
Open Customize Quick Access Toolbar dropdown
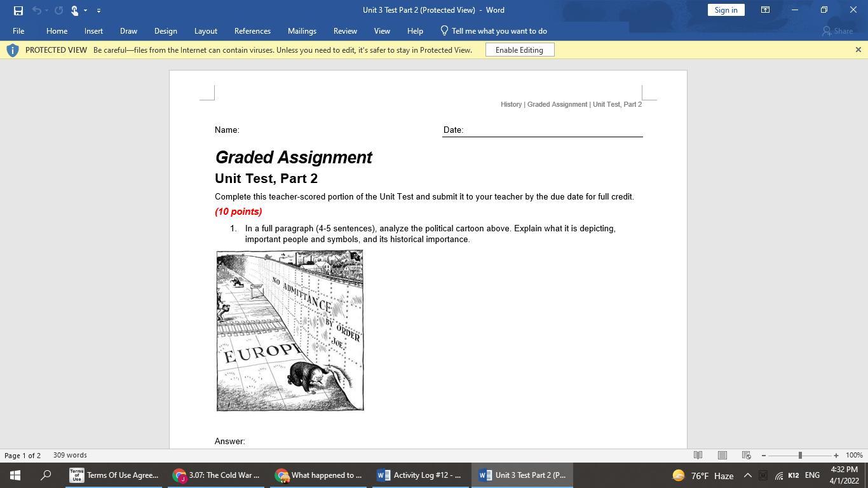tap(98, 10)
